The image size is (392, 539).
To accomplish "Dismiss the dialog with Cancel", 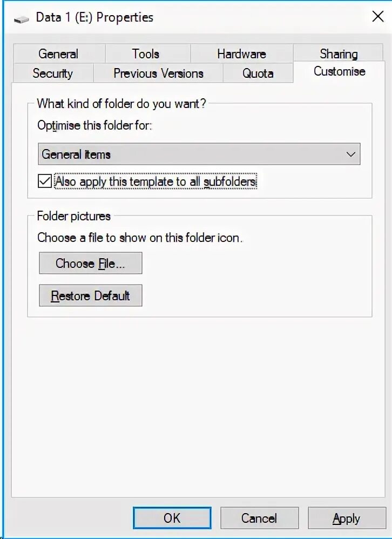I will 259,518.
